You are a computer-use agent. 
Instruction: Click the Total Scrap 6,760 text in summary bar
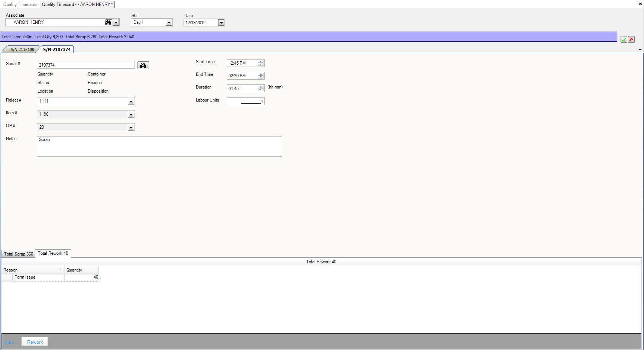81,37
